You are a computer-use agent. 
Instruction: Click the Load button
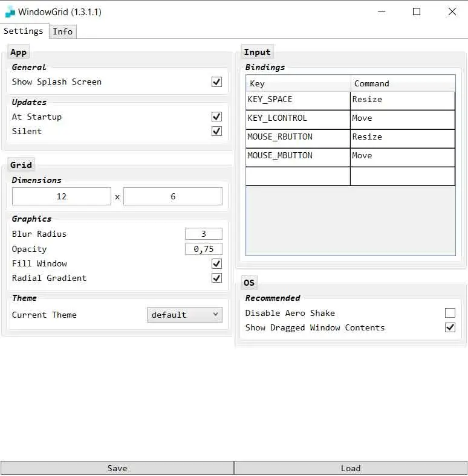click(x=351, y=468)
